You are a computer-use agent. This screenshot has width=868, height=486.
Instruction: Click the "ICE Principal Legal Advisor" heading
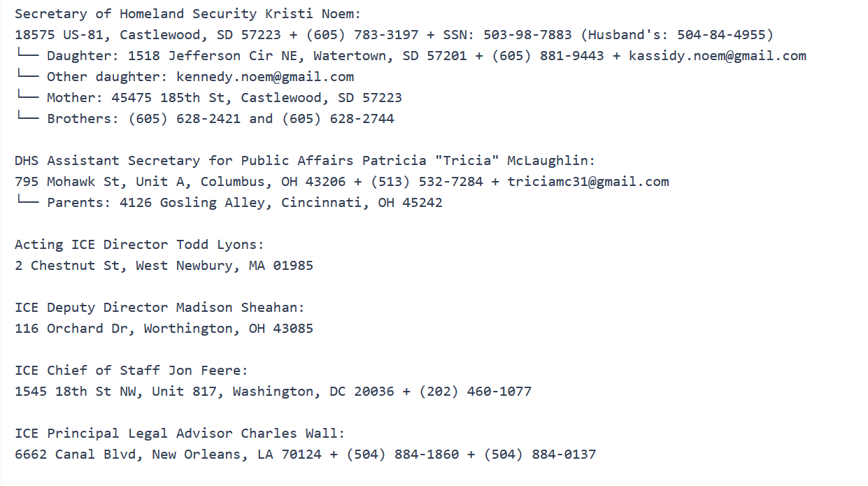click(x=124, y=434)
